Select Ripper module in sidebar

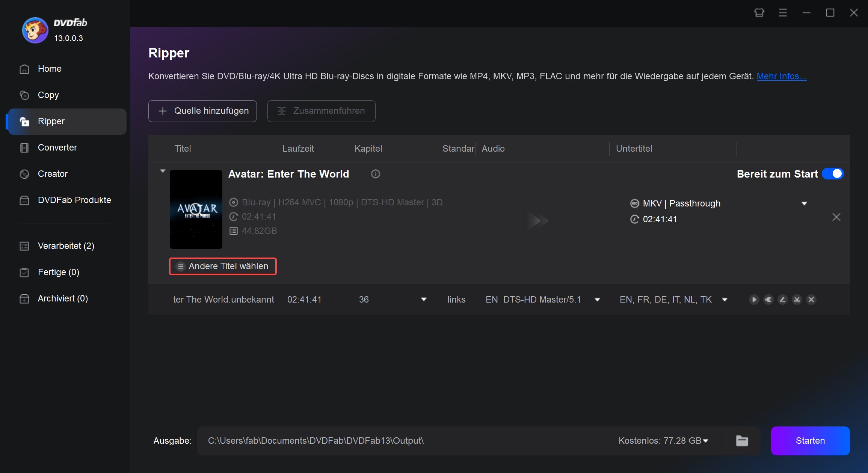pyautogui.click(x=67, y=122)
